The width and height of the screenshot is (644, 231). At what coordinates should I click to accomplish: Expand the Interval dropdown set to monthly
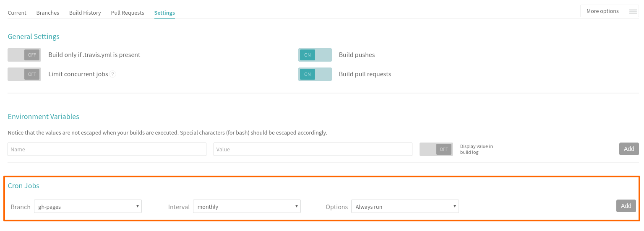click(x=247, y=206)
